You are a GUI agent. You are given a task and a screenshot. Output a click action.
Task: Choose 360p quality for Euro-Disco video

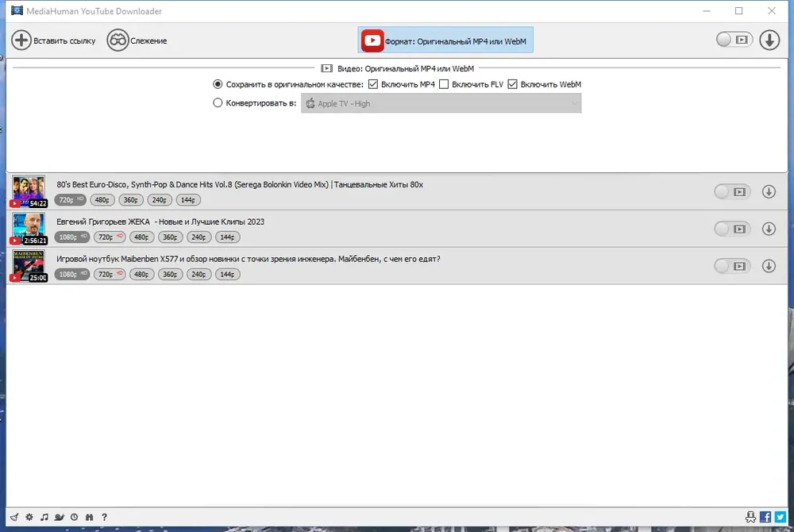pyautogui.click(x=131, y=200)
